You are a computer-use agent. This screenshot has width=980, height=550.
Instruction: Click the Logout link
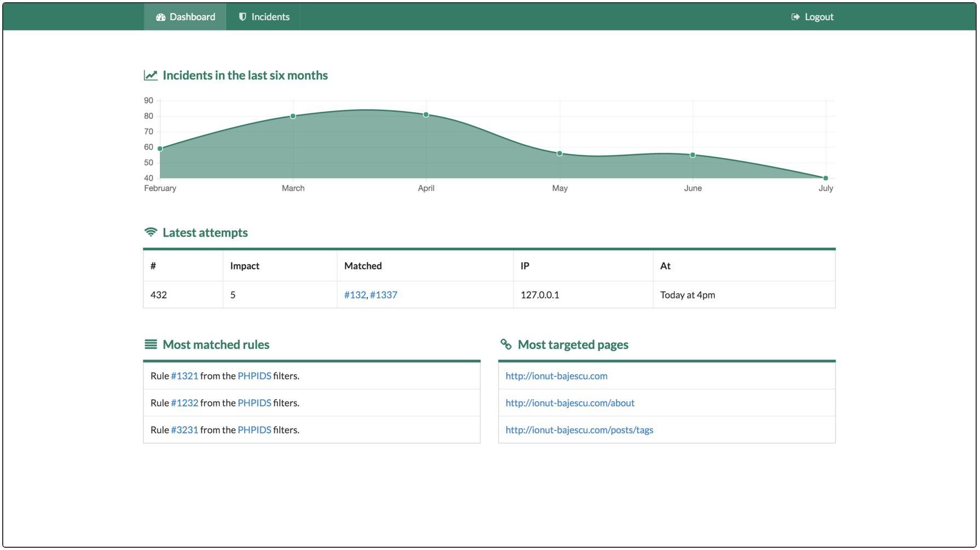[x=812, y=17]
